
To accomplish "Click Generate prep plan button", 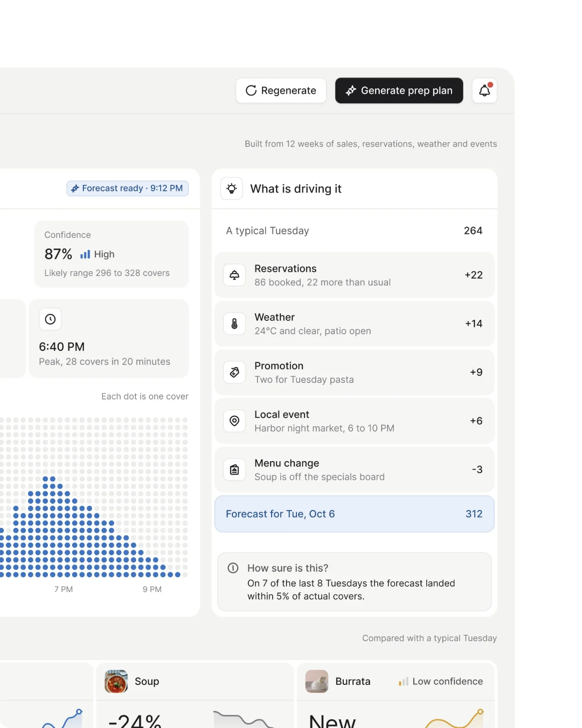I will pos(399,91).
